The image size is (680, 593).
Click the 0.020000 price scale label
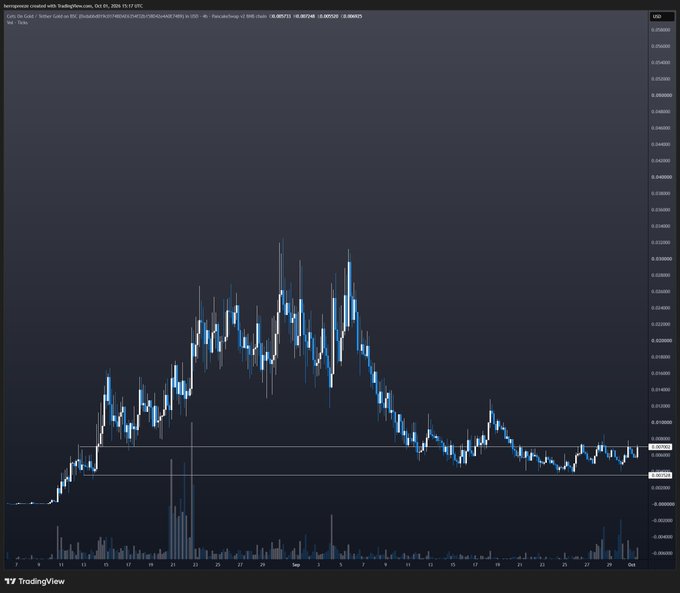661,341
